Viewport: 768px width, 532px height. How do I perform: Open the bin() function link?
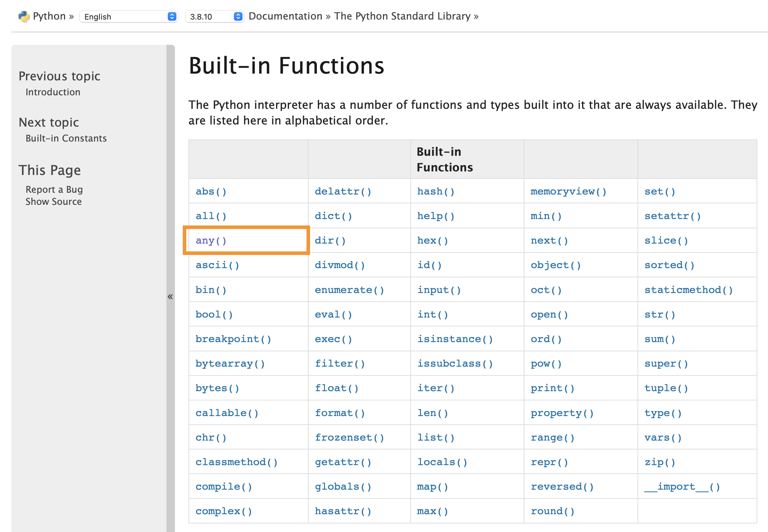211,290
